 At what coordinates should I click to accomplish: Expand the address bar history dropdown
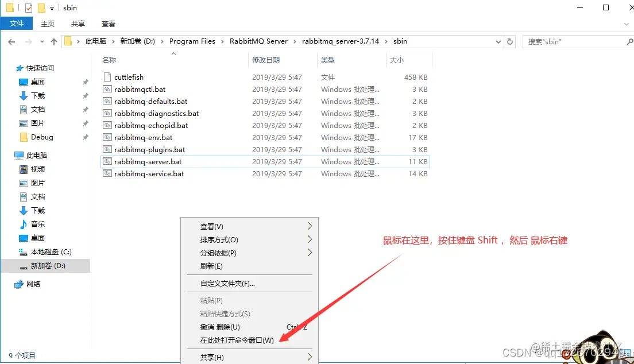[498, 42]
